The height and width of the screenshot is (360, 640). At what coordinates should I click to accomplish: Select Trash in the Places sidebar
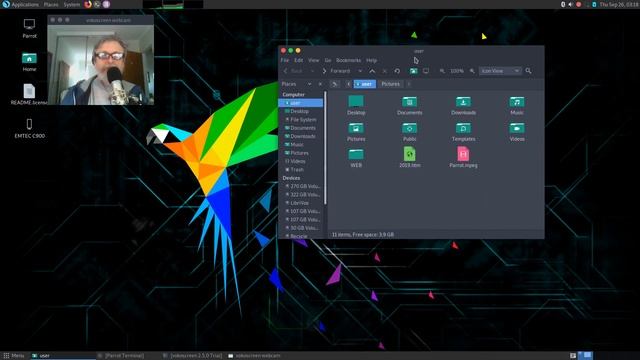[301, 169]
